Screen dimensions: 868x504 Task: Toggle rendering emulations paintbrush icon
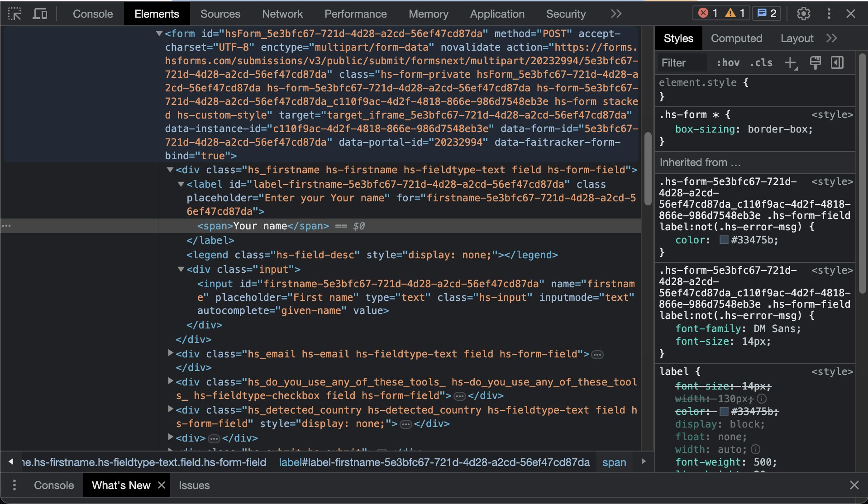point(815,63)
